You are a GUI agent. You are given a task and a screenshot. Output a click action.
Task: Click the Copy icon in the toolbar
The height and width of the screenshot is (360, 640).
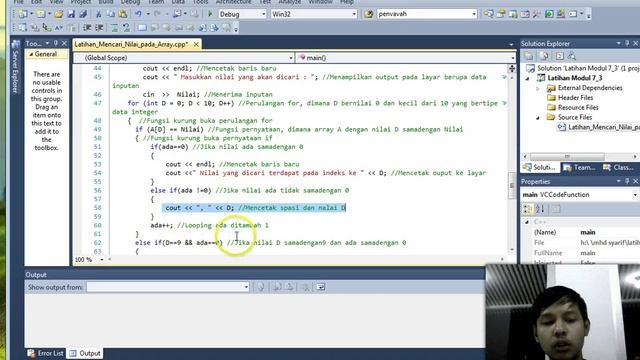110,14
